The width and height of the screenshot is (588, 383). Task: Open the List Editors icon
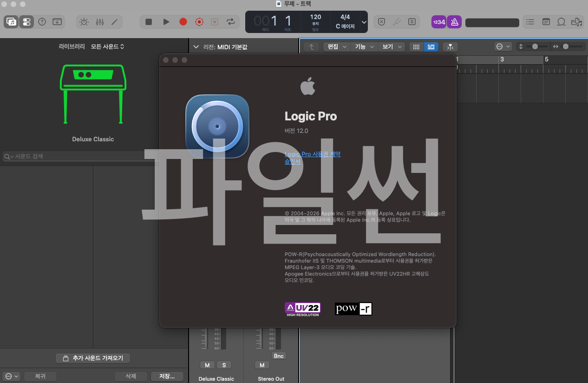click(530, 22)
